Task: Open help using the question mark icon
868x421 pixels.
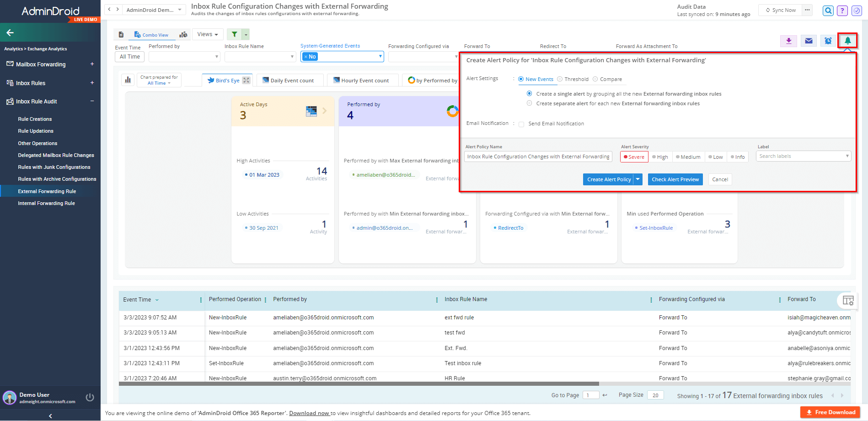Action: tap(842, 10)
